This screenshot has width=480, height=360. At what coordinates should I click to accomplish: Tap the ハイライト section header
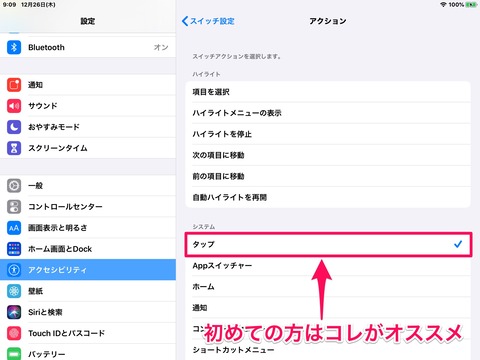206,74
